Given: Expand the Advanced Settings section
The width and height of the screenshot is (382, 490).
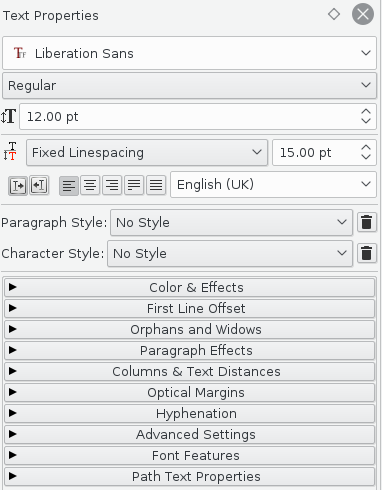Looking at the screenshot, I should coord(189,434).
